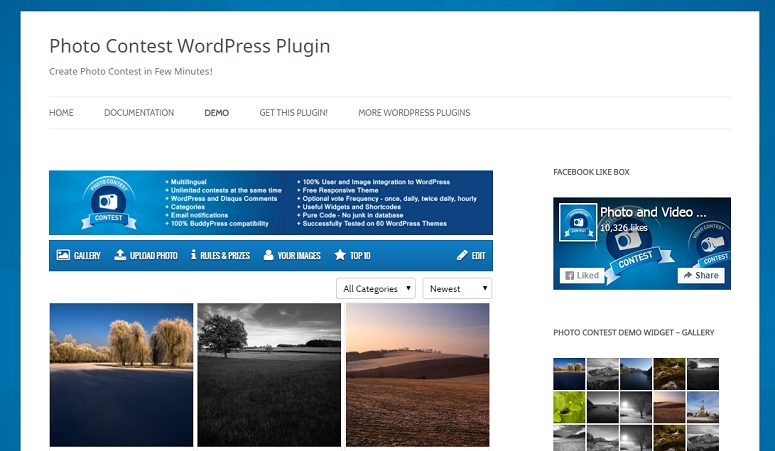
Task: Open Get This Plugin! menu item
Action: click(294, 113)
